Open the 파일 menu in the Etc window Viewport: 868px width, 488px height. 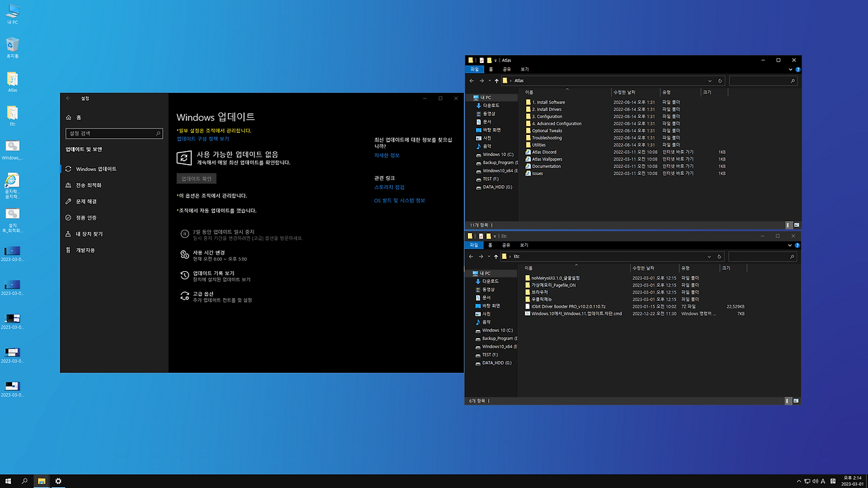click(474, 244)
